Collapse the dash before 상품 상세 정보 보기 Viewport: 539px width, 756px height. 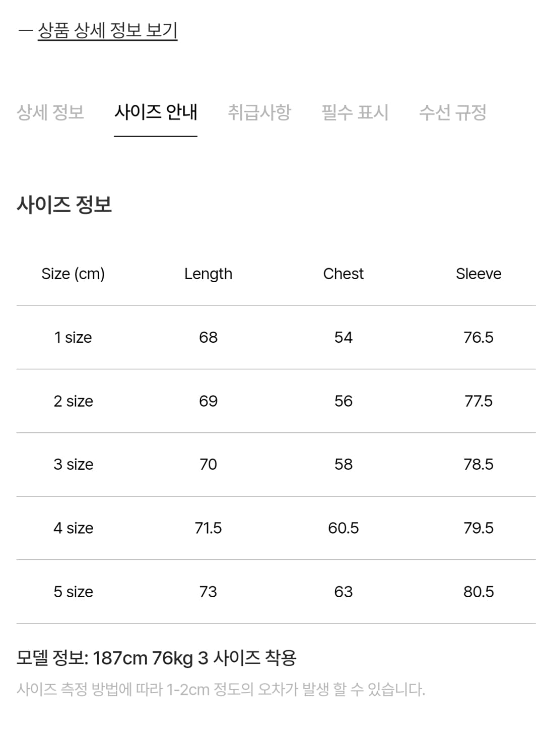click(x=25, y=31)
